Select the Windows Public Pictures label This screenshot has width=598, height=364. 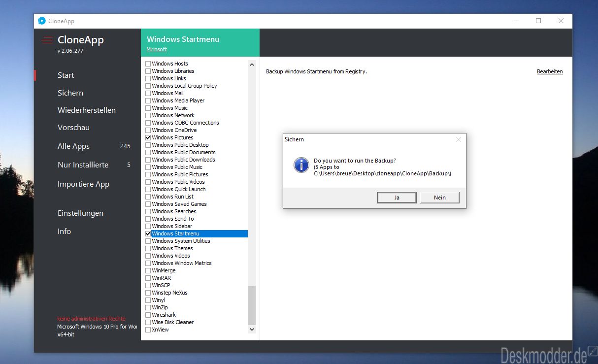(180, 174)
